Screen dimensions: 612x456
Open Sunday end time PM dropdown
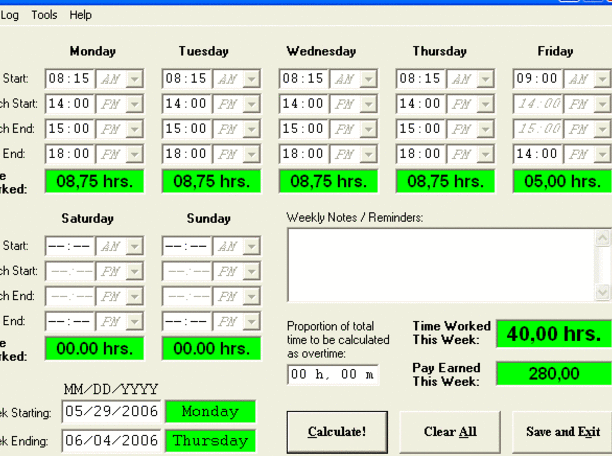pyautogui.click(x=251, y=322)
